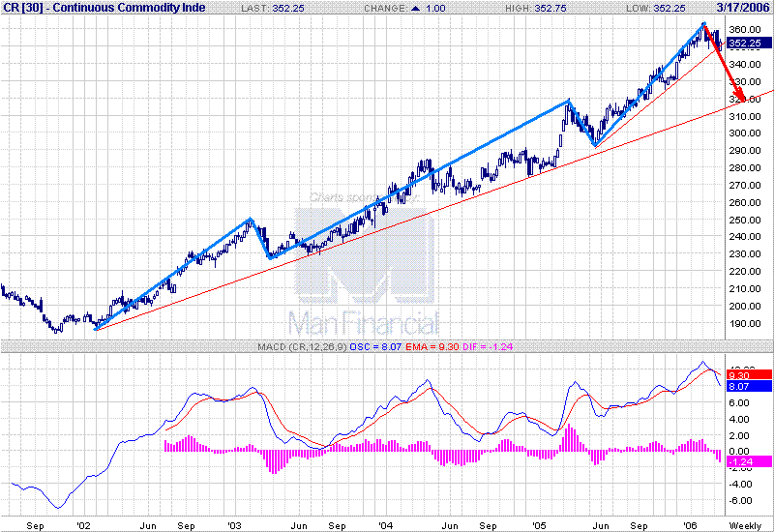Select the '05 year label on time axis

pyautogui.click(x=539, y=525)
